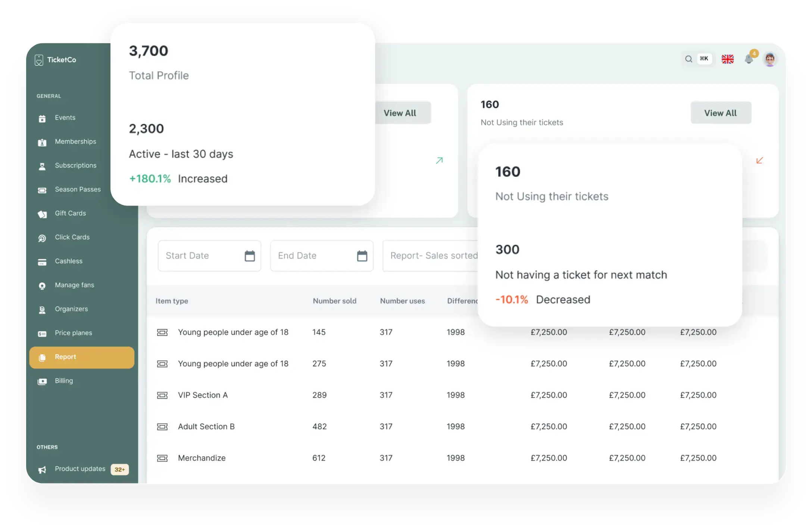Click the search magnifier icon
This screenshot has height=529, width=812.
pyautogui.click(x=688, y=59)
